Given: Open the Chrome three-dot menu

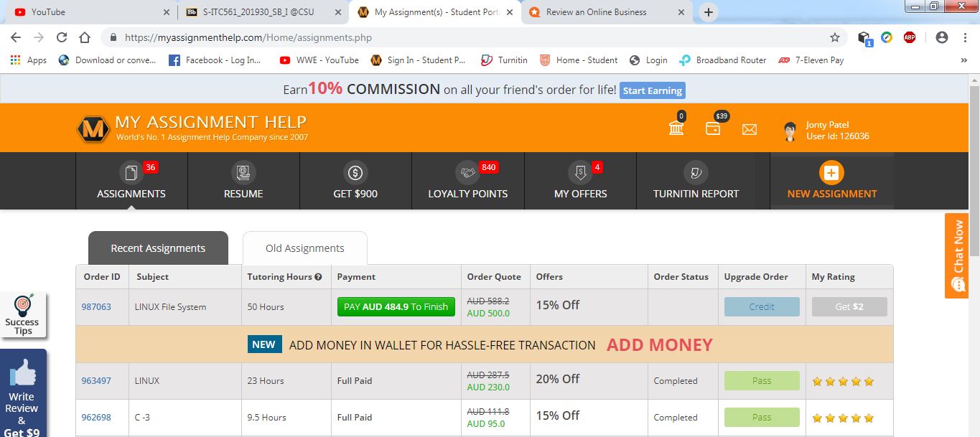Looking at the screenshot, I should pos(965,37).
